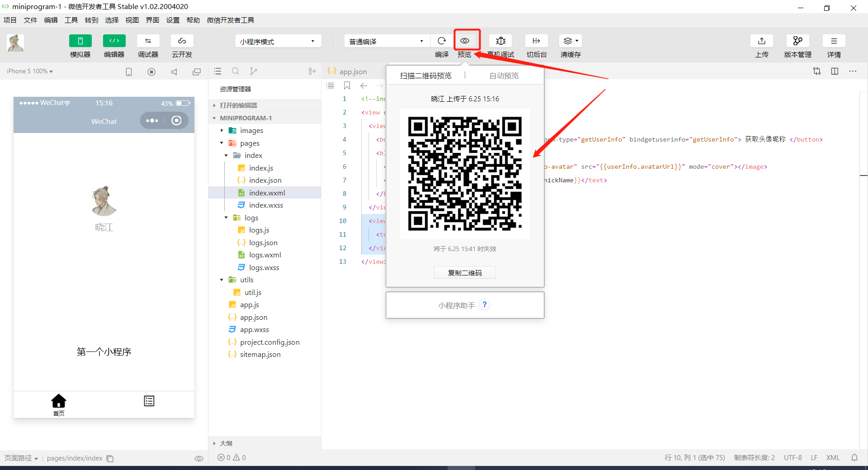The width and height of the screenshot is (868, 470).
Task: Split the editor layout
Action: pos(835,71)
